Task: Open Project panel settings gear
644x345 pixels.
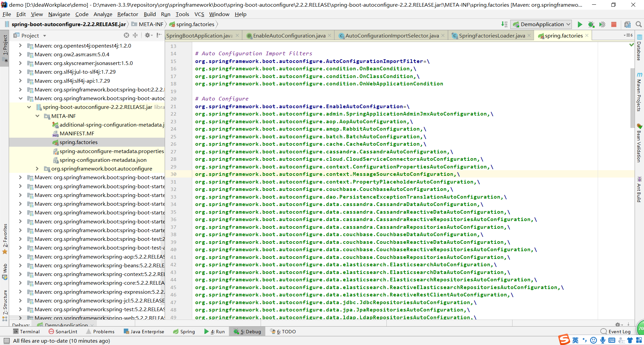Action: pos(148,35)
